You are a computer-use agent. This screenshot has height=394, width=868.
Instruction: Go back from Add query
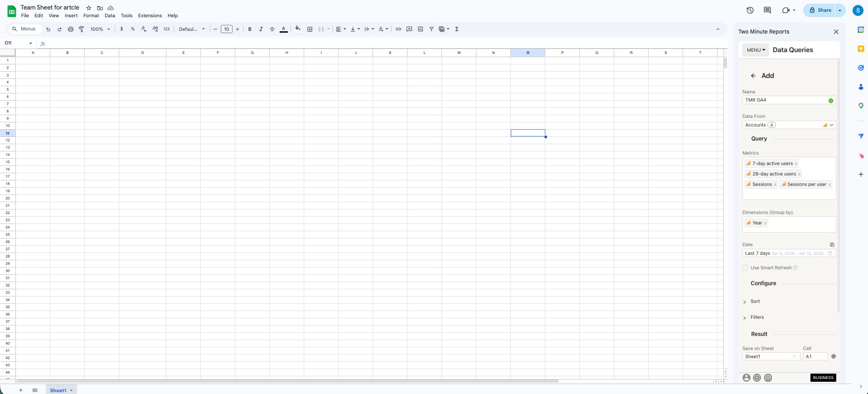click(x=753, y=76)
